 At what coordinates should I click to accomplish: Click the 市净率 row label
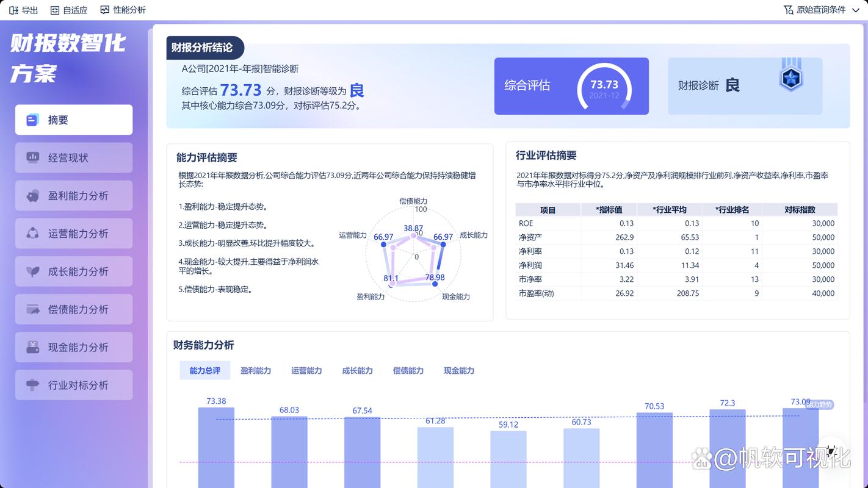tap(530, 279)
